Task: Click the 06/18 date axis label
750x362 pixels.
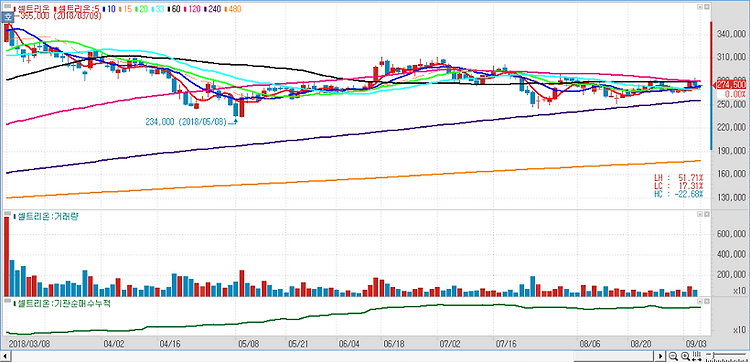Action: point(393,344)
